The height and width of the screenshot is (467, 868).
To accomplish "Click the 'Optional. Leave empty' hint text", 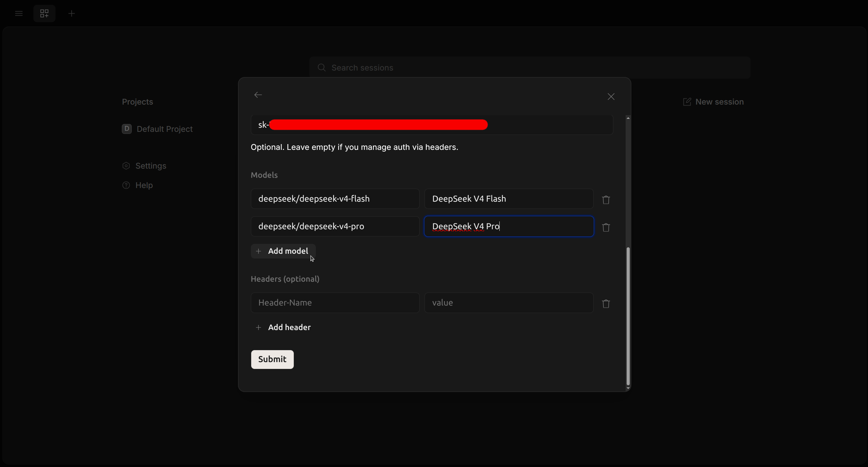I will [354, 147].
